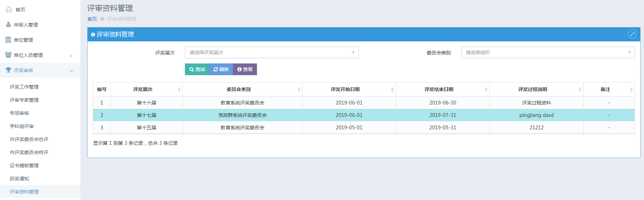Select the row for 第十五届
Viewport: 644px width, 200px height.
click(364, 128)
